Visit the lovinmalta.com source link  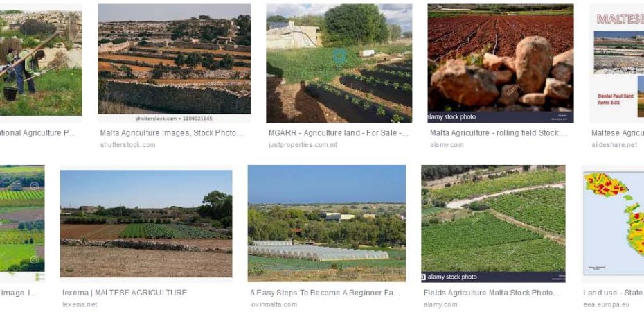pyautogui.click(x=274, y=304)
